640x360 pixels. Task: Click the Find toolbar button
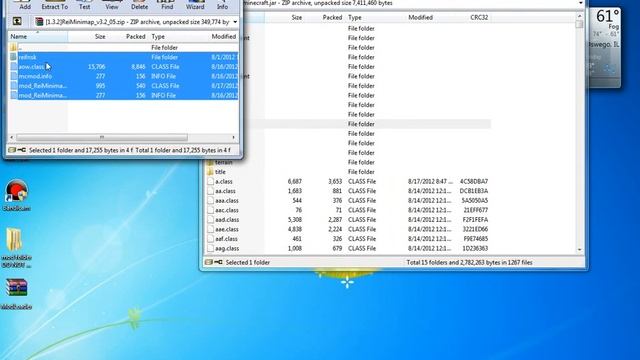coord(167,5)
